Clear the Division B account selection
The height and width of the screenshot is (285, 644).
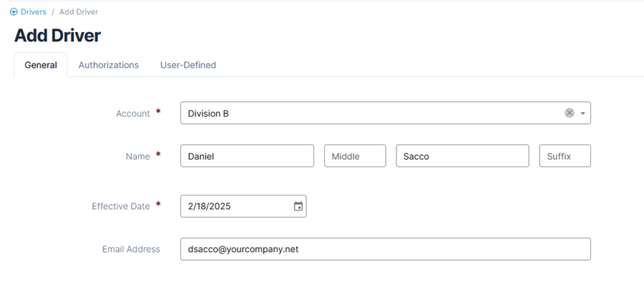click(x=570, y=113)
